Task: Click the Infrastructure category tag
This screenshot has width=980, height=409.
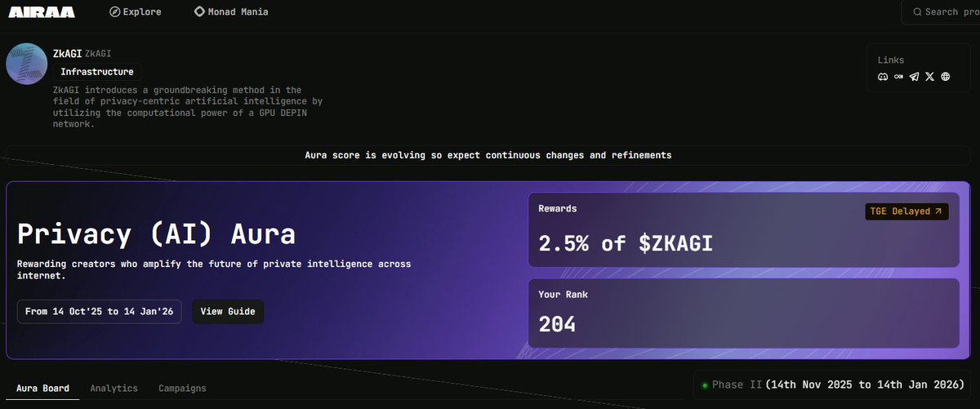Action: click(97, 72)
